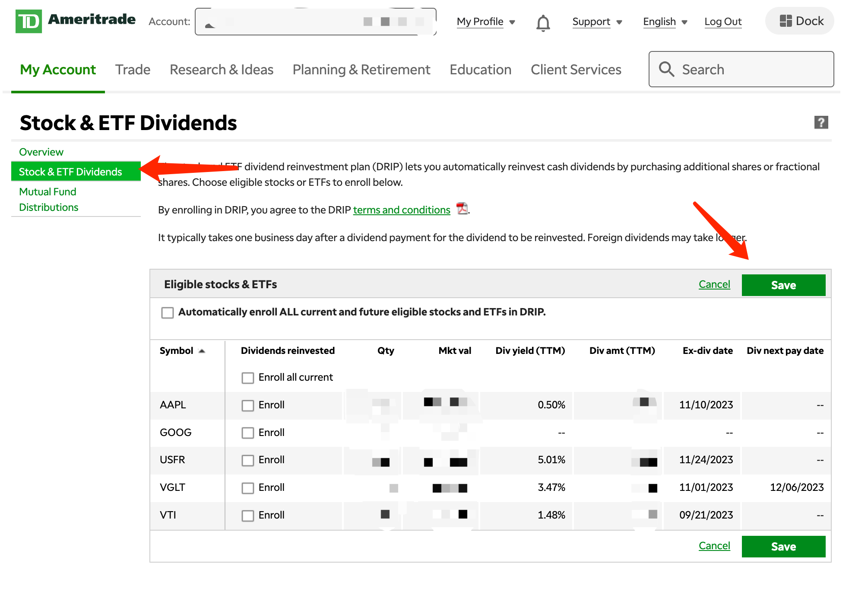
Task: Click the 11/01/2023 ex-div date
Action: click(706, 487)
